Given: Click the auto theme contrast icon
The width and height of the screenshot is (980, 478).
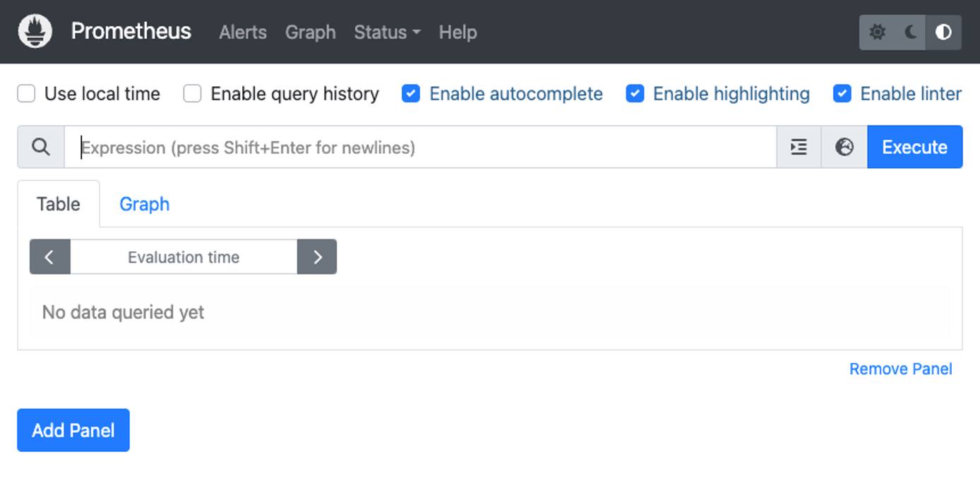Looking at the screenshot, I should click(x=944, y=32).
